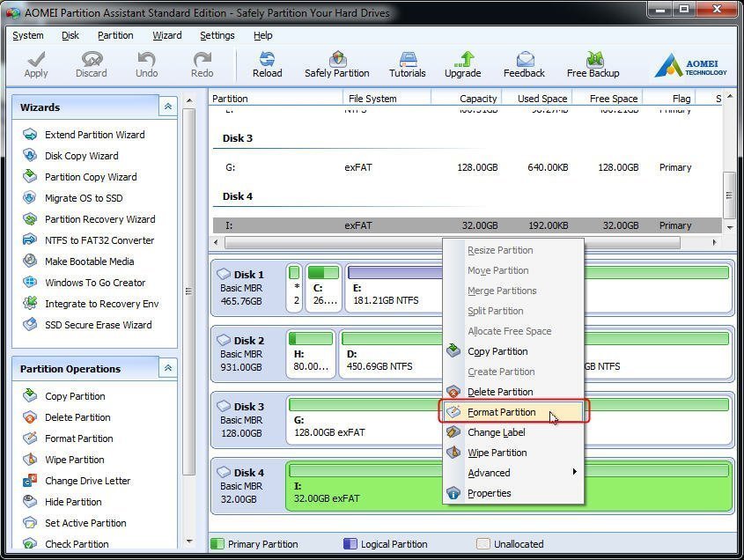Open the NTFS to FAT32 Converter
Screen dimensions: 744x560
pyautogui.click(x=88, y=240)
